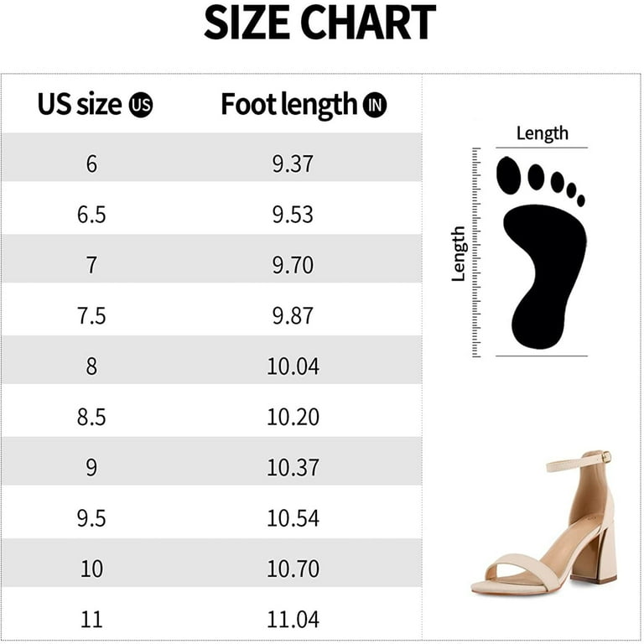Click the 10.70 foot length value

pyautogui.click(x=293, y=569)
